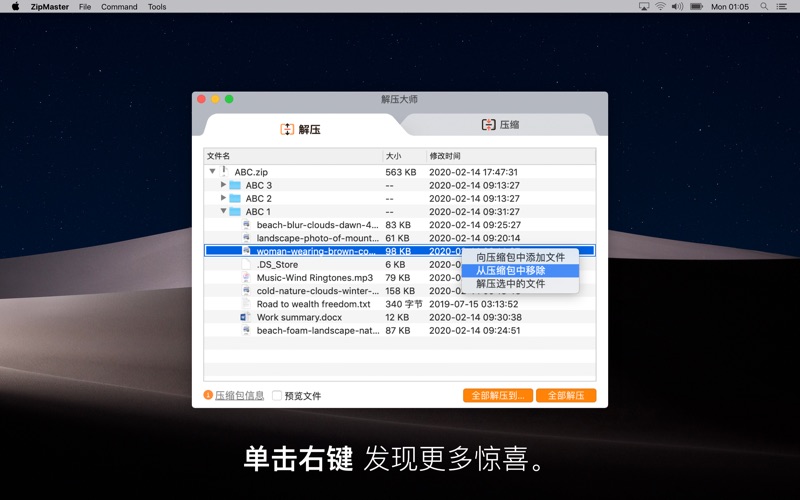
Task: Click the 340 字节 size value
Action: pos(404,304)
